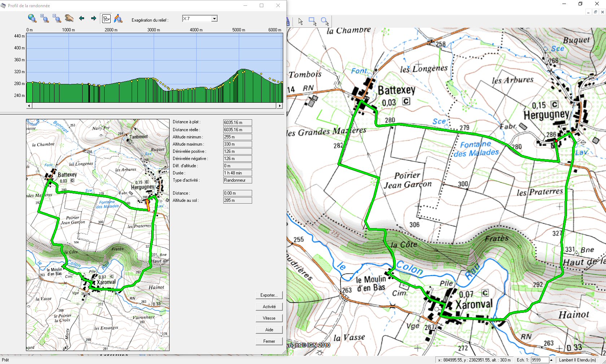The height and width of the screenshot is (364, 606).
Task: Restore down the main application window
Action: pos(580,4)
